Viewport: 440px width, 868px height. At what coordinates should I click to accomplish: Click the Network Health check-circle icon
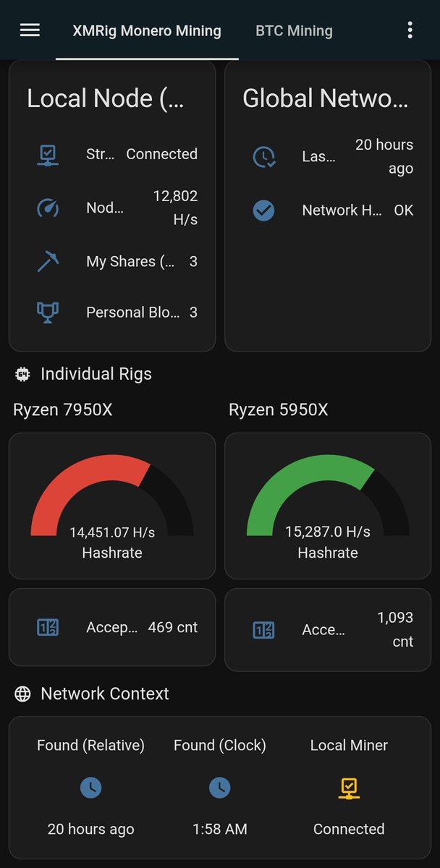click(x=263, y=210)
